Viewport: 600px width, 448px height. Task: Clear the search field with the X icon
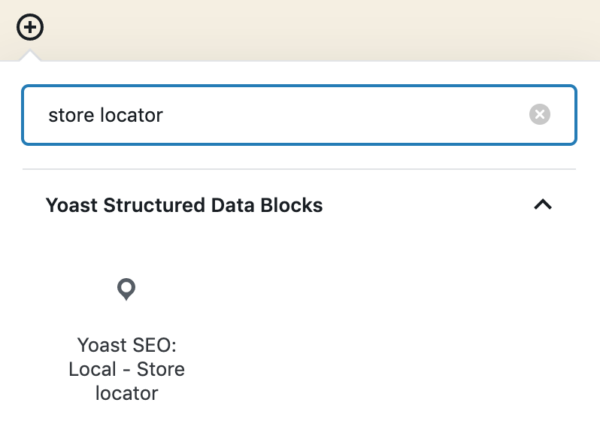[540, 114]
